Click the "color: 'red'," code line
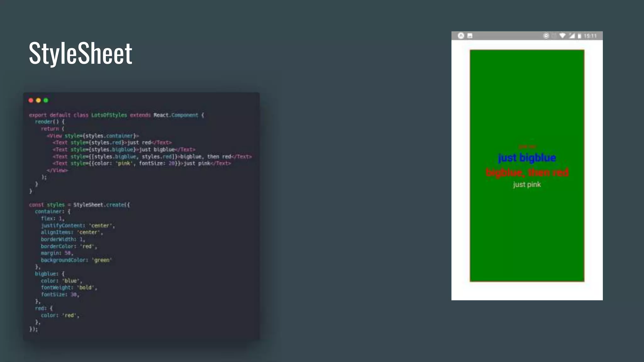The width and height of the screenshot is (644, 362). (60, 315)
